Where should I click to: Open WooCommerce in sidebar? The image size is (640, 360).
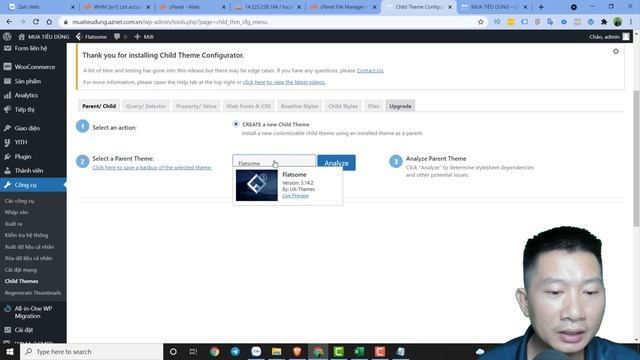33,67
